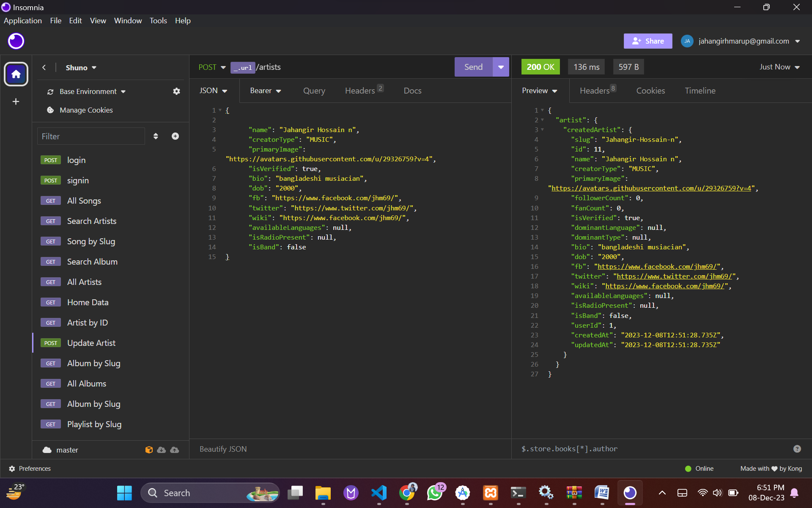Click Beautify JSON
The width and height of the screenshot is (812, 508).
pyautogui.click(x=223, y=449)
